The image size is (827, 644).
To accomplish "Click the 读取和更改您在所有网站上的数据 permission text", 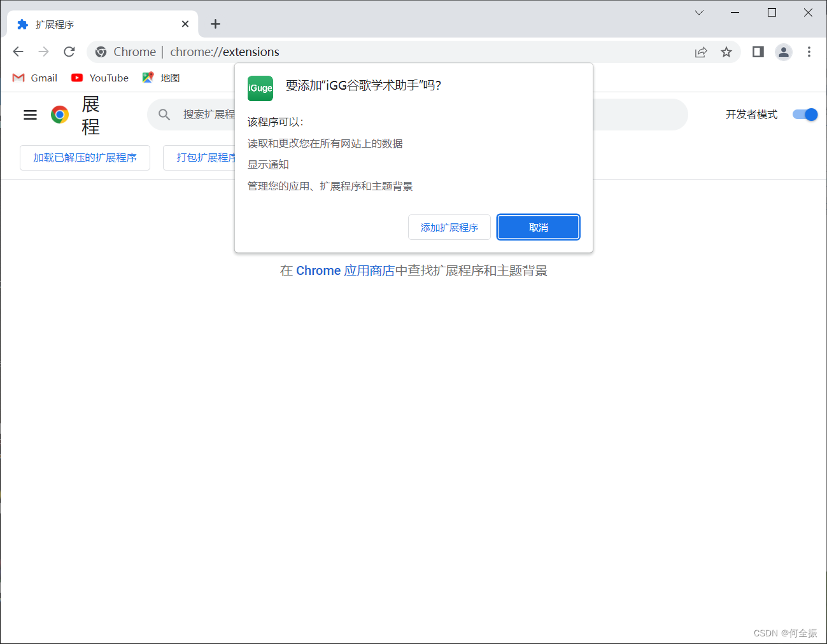I will 325,144.
